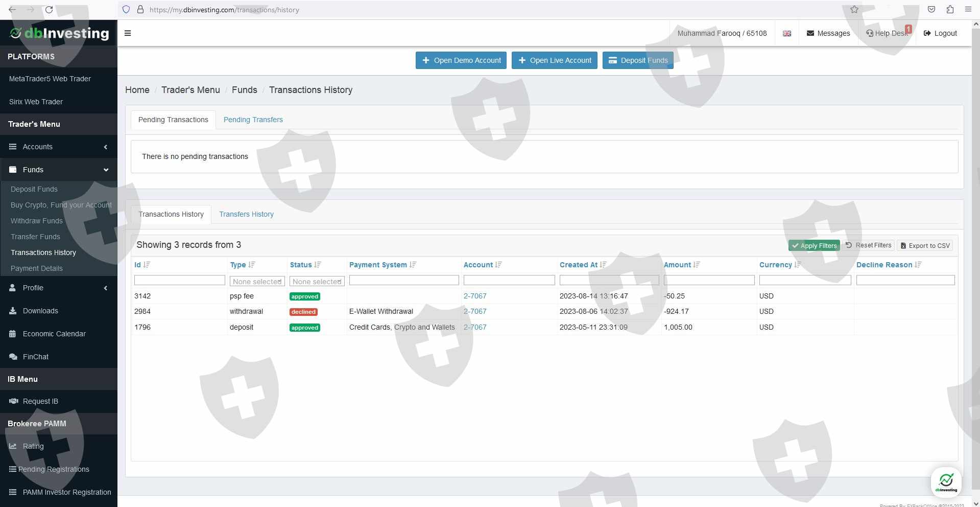Click the dbInvesting chat widget icon
Viewport: 980px width, 507px height.
946,481
